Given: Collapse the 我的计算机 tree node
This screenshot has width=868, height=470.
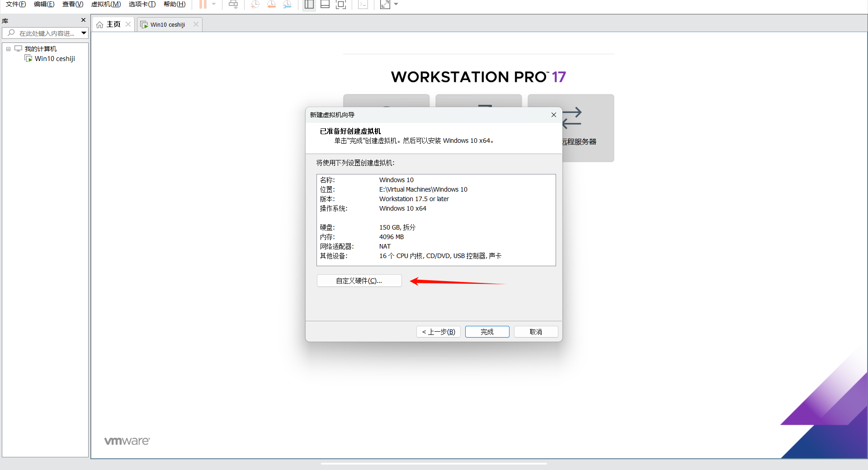Looking at the screenshot, I should 8,49.
